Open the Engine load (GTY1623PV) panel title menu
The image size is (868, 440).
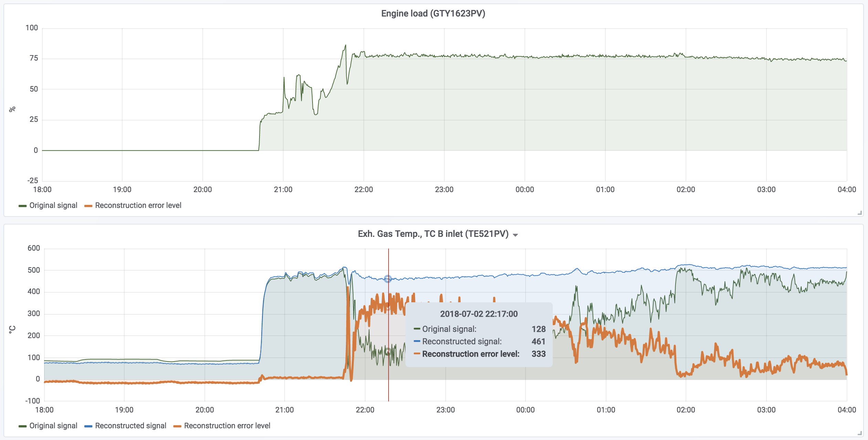[x=433, y=13]
